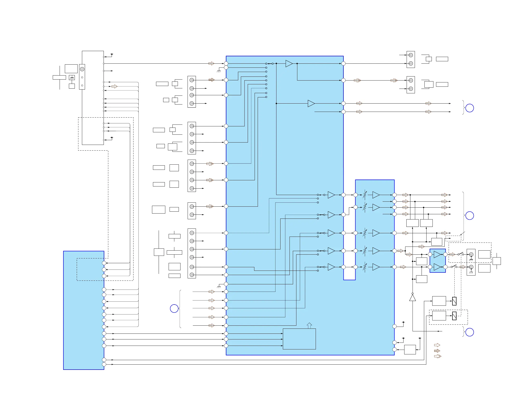Click the middle blue circle on the right side
This screenshot has width=532, height=400.
(470, 215)
